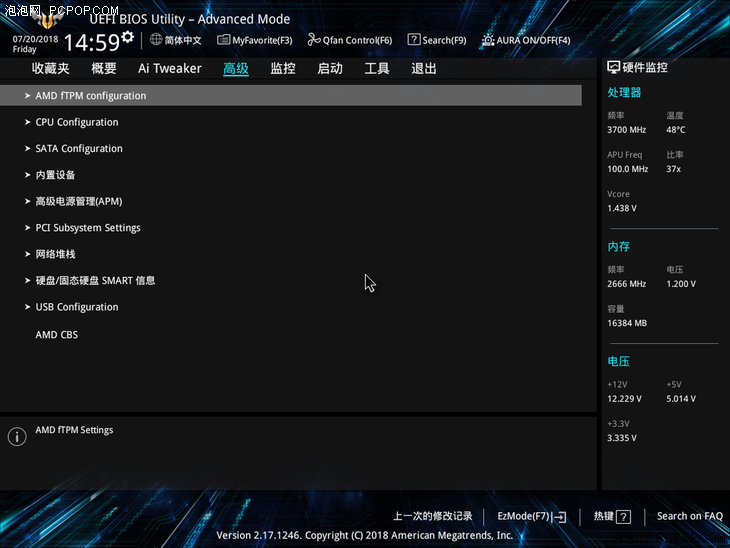The height and width of the screenshot is (548, 730).
Task: Click the 硬件监控 panel title
Action: pyautogui.click(x=645, y=68)
